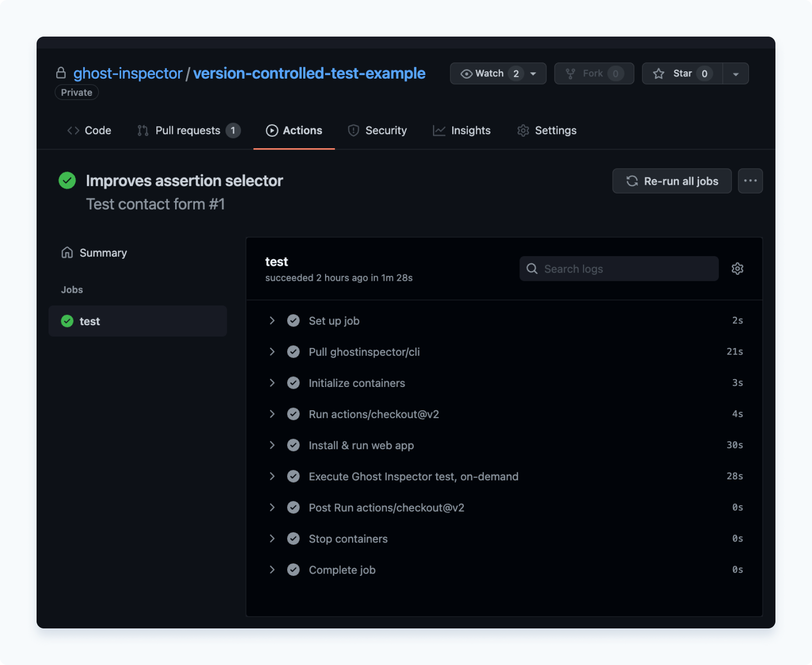This screenshot has width=812, height=665.
Task: Click the search magnifier icon in logs field
Action: [532, 268]
